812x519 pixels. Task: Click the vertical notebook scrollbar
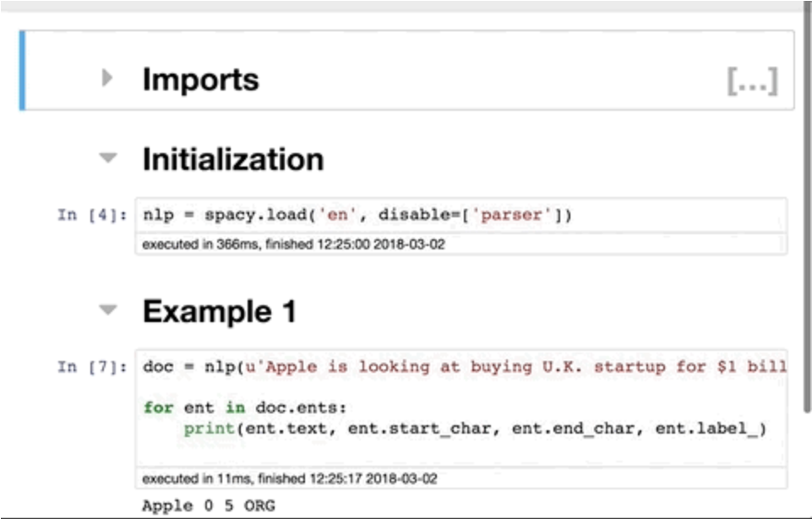[x=807, y=207]
